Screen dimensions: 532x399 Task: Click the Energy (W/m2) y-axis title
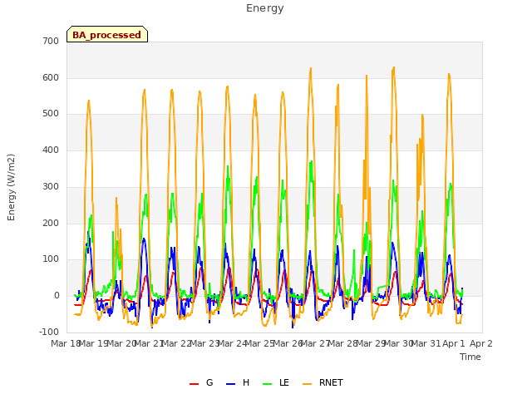point(11,187)
